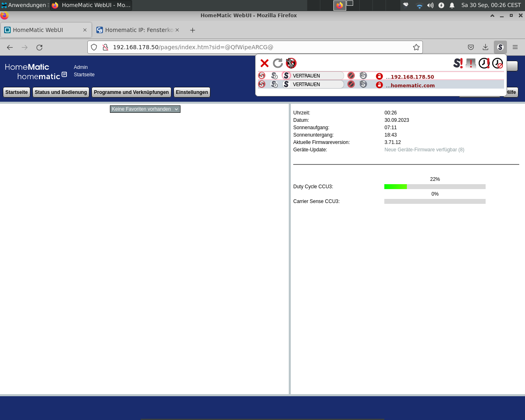Image resolution: width=525 pixels, height=420 pixels.
Task: Expand the Keine Favoriten vorhanden dropdown
Action: coord(145,109)
